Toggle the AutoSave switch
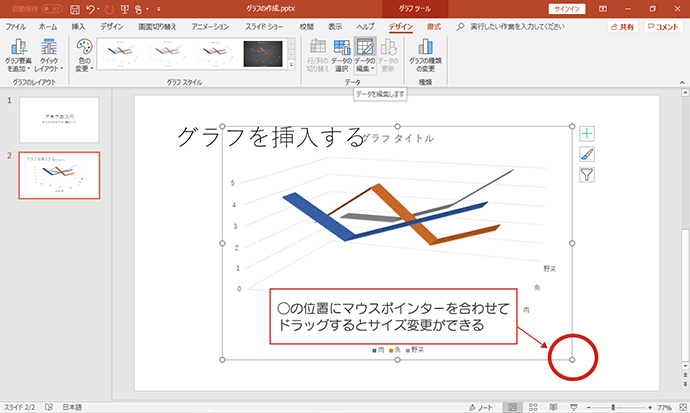Viewport: 690px width, 413px height. [52, 9]
